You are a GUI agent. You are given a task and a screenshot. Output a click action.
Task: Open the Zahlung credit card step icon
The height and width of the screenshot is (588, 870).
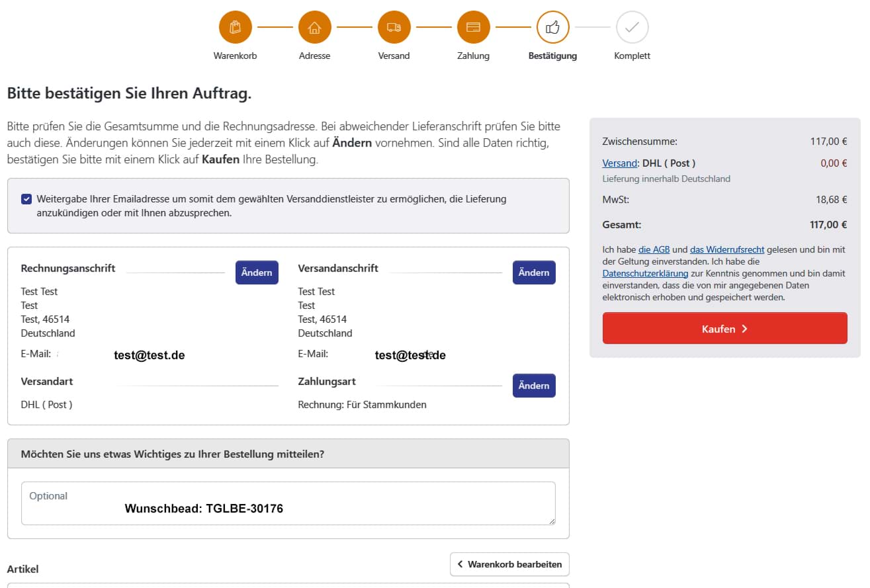click(473, 27)
